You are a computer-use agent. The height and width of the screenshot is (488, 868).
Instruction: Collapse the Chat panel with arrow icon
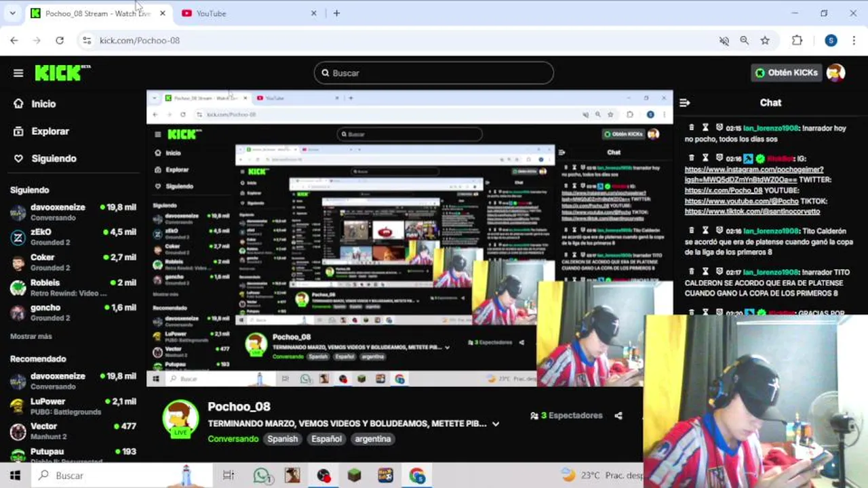click(685, 103)
